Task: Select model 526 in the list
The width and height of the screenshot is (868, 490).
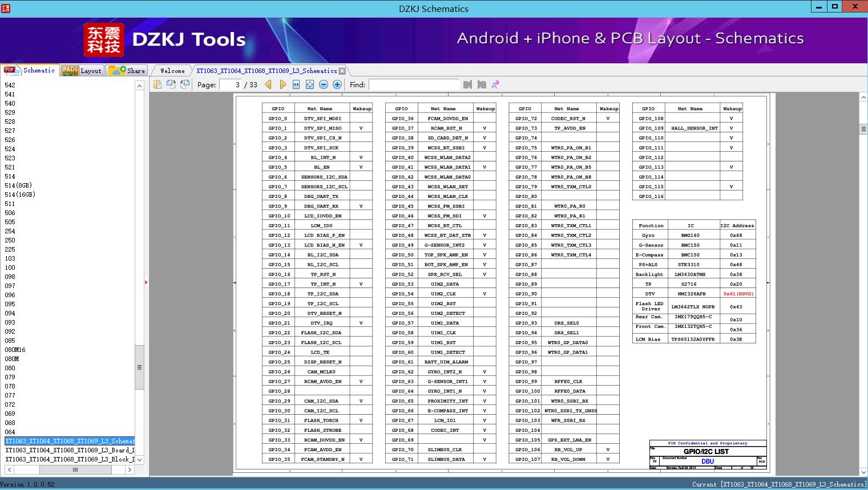Action: point(10,140)
